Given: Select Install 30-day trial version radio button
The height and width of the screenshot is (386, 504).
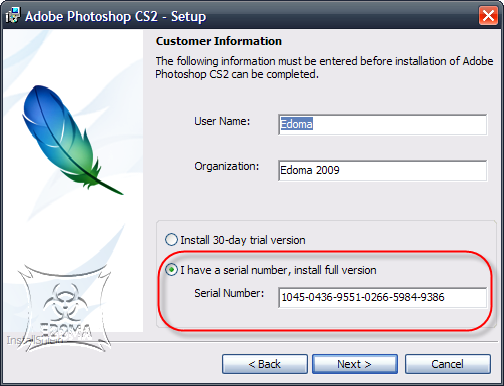Looking at the screenshot, I should [171, 240].
